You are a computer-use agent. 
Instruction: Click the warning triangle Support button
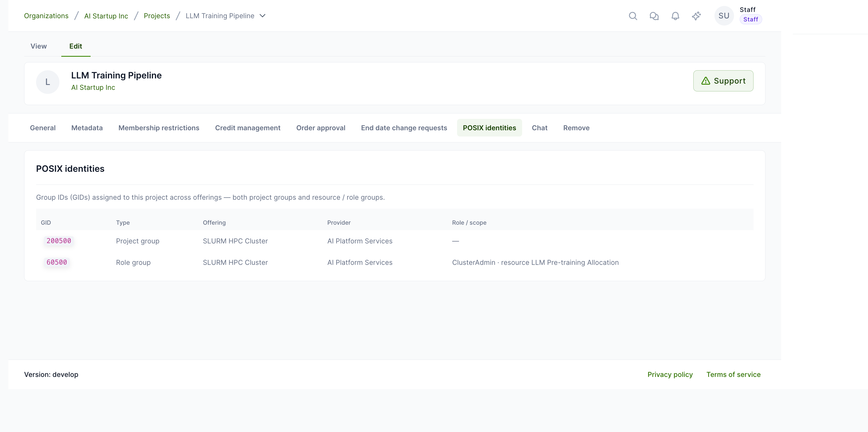point(723,81)
